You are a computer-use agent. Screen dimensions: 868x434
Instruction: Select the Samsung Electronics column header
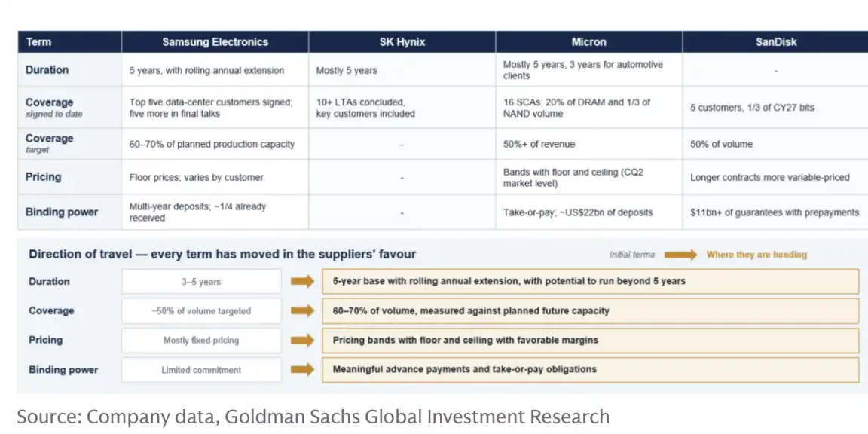(215, 42)
